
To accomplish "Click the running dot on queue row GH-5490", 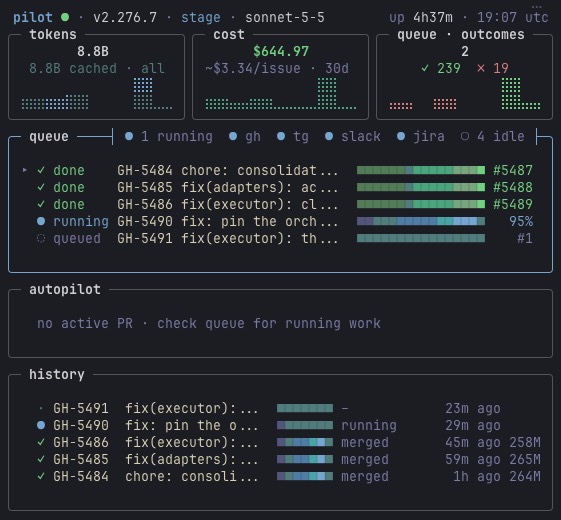I will click(x=41, y=221).
